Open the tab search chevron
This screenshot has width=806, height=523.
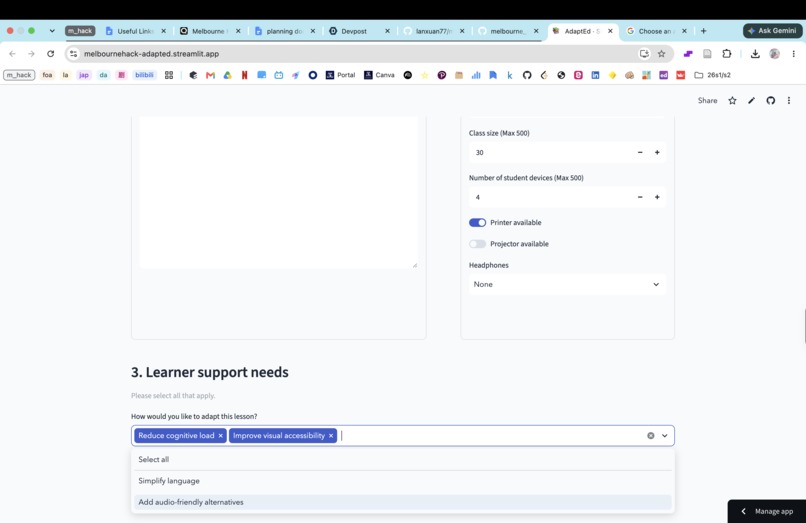click(x=52, y=31)
